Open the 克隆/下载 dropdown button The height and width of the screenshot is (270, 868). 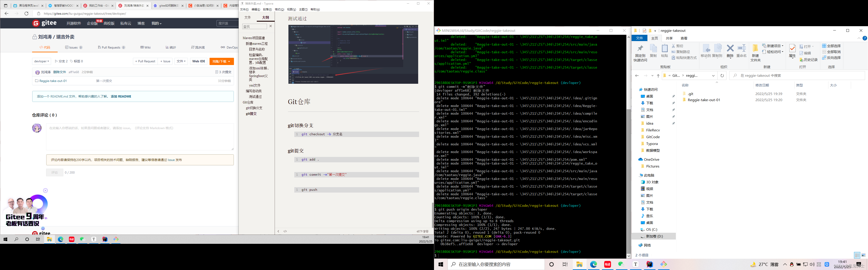click(221, 61)
